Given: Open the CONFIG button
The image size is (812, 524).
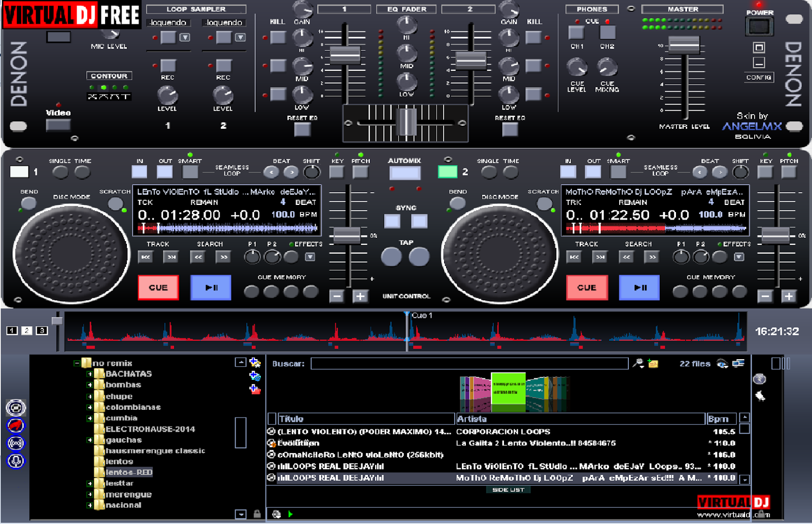Looking at the screenshot, I should click(x=759, y=78).
